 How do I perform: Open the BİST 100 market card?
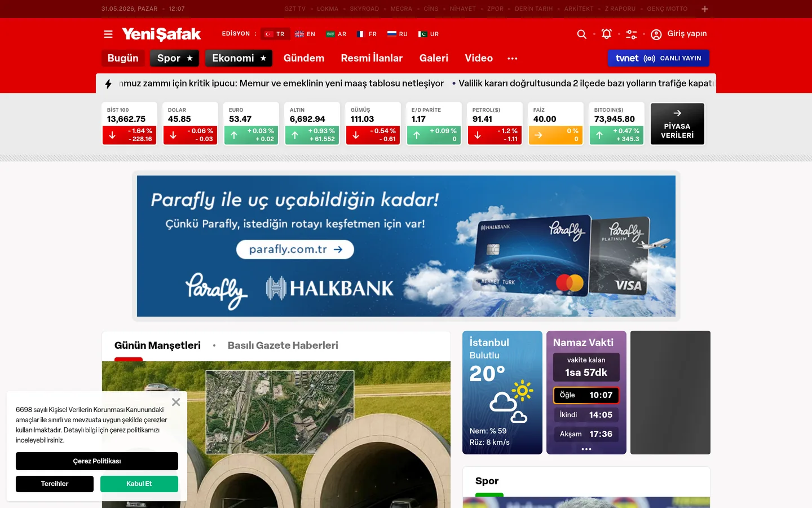tap(129, 124)
